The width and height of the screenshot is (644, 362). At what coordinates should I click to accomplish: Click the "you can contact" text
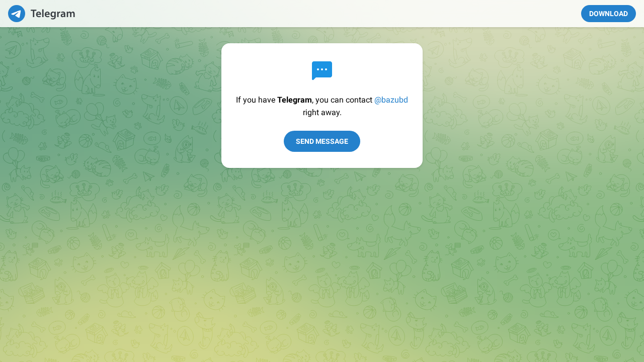click(344, 100)
